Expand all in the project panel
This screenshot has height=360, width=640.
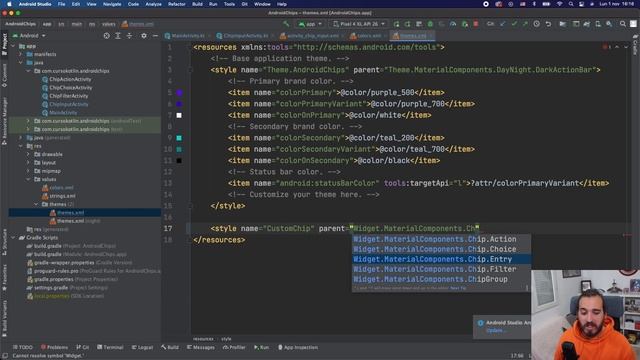[118, 36]
